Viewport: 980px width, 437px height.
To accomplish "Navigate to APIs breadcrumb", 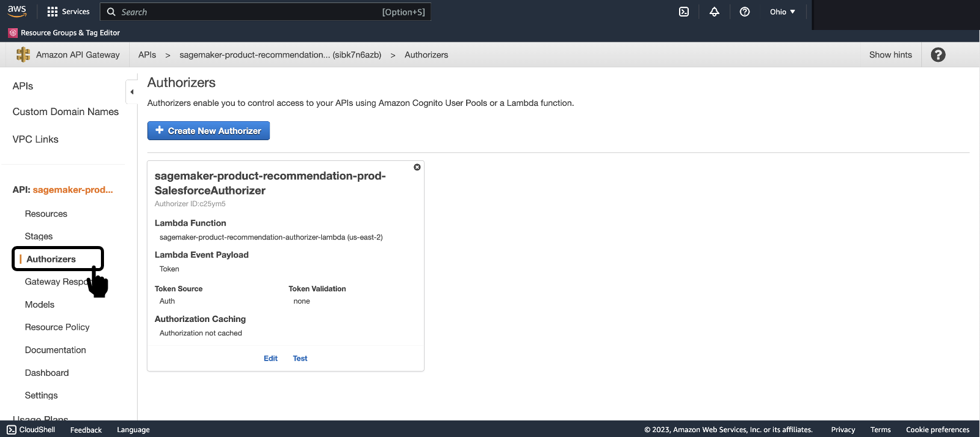I will [x=147, y=54].
